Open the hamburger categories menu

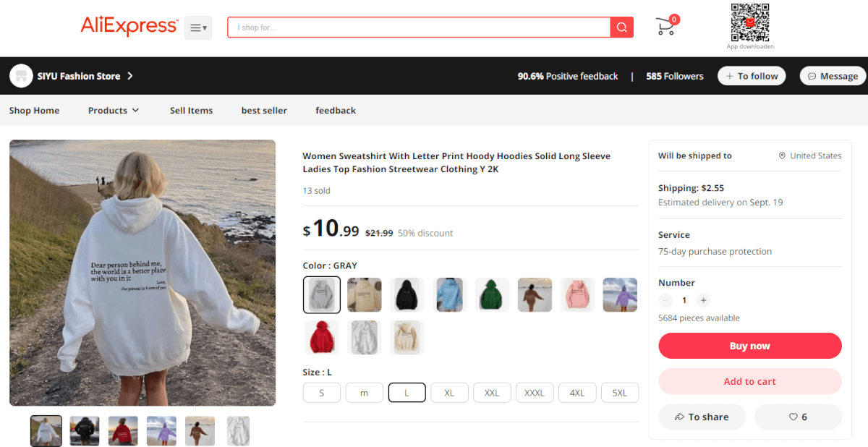tap(198, 27)
